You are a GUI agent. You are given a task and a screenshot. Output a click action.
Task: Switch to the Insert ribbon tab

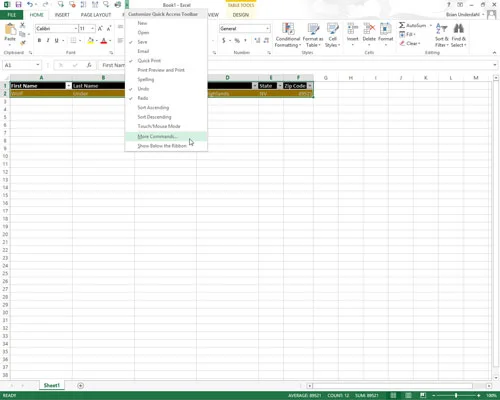[62, 15]
